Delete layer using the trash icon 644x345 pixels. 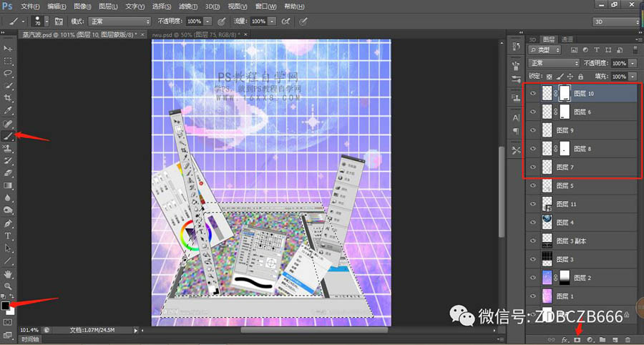click(x=628, y=339)
